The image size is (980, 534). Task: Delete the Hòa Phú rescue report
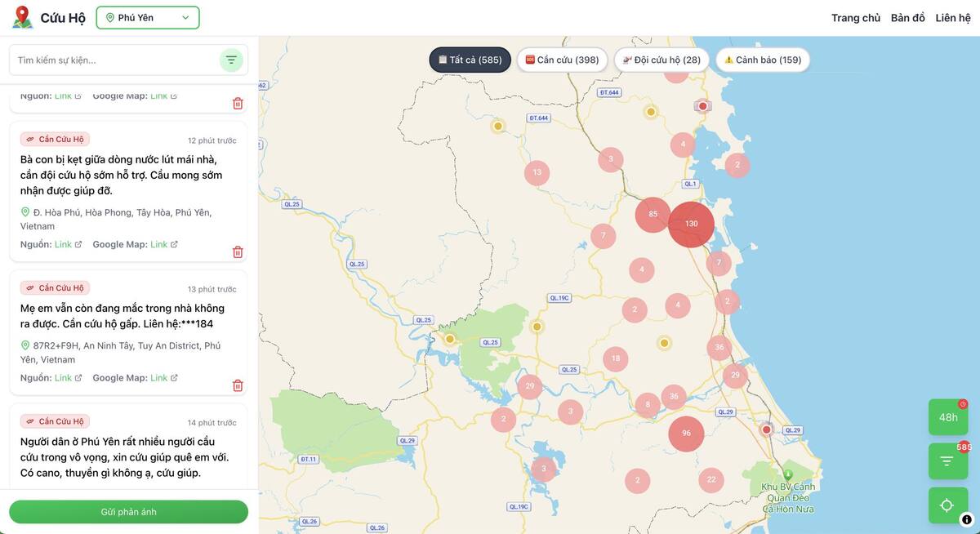pyautogui.click(x=238, y=252)
